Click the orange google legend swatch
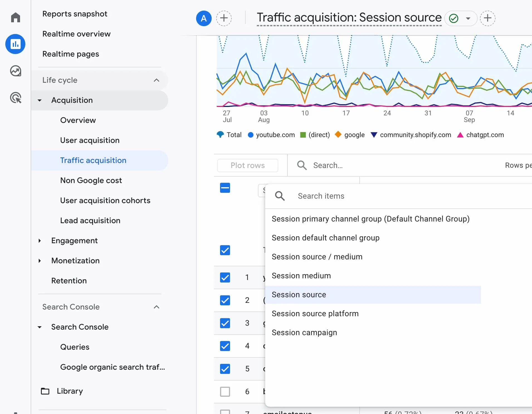The width and height of the screenshot is (532, 414). click(x=338, y=135)
